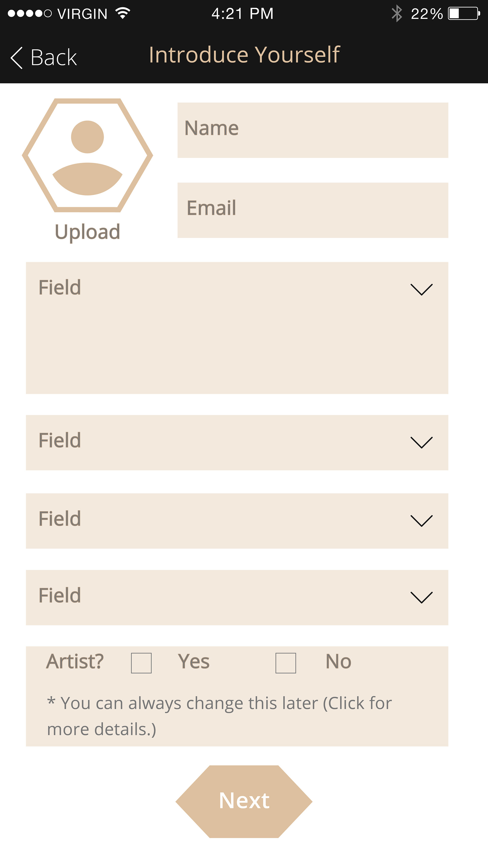
Task: Tap the Introduce Yourself title
Action: pyautogui.click(x=244, y=55)
